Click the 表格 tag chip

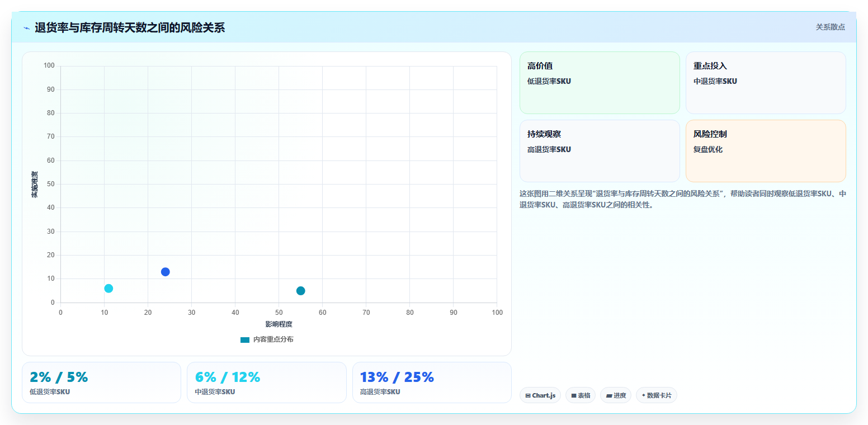pos(581,395)
